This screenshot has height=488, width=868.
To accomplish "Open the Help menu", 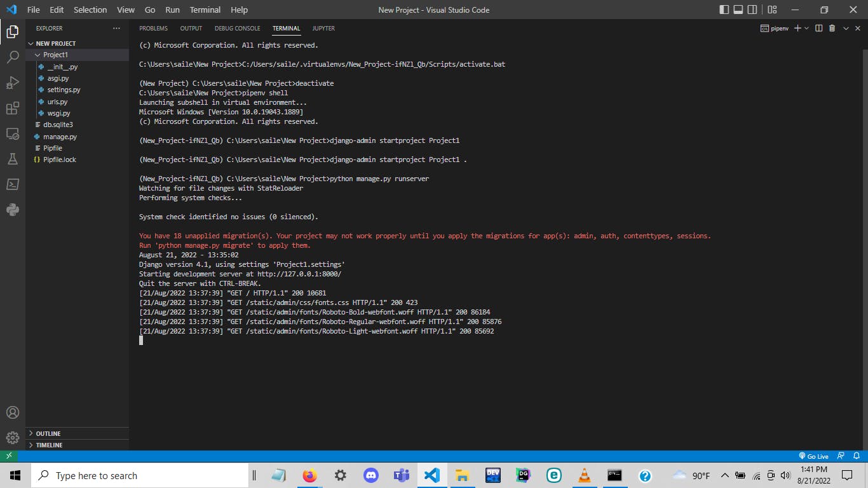I will (x=239, y=10).
